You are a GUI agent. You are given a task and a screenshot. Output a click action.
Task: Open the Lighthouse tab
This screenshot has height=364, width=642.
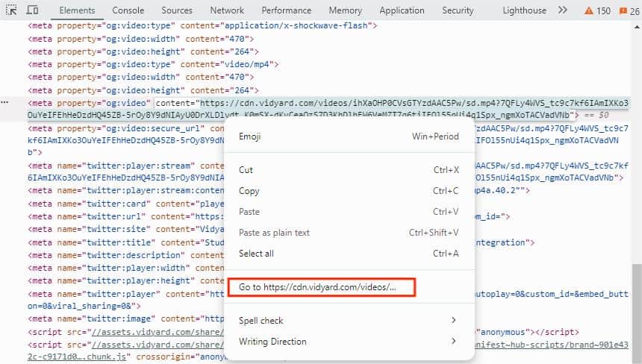(x=525, y=10)
